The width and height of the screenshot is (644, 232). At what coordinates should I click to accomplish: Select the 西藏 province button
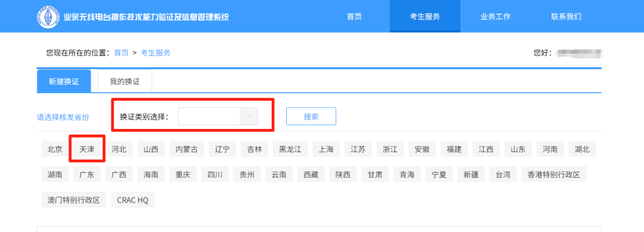click(x=311, y=175)
